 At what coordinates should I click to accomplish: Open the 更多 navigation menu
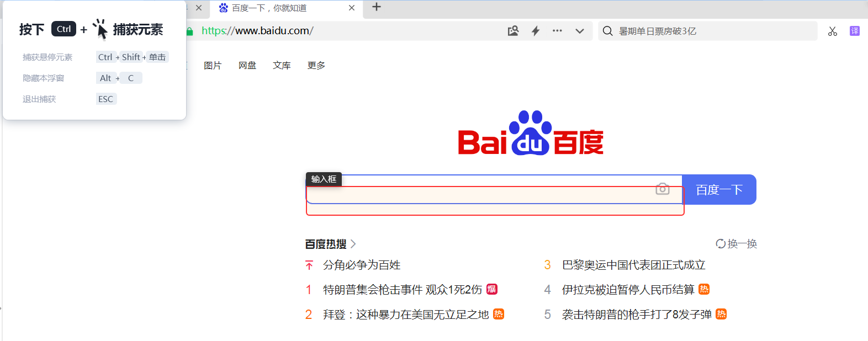(316, 65)
